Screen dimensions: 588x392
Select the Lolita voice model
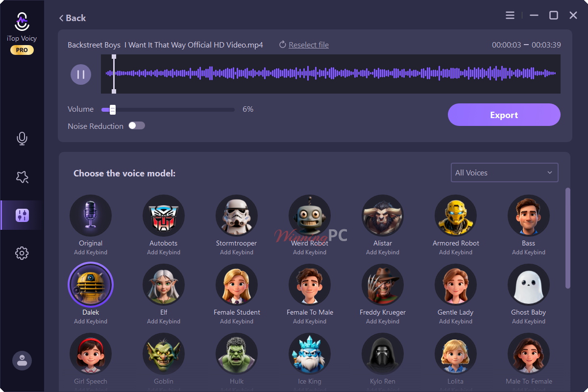tap(456, 354)
